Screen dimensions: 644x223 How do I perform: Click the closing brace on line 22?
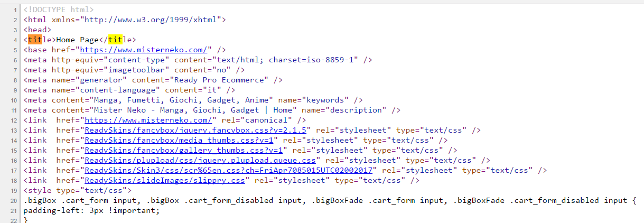pyautogui.click(x=25, y=219)
